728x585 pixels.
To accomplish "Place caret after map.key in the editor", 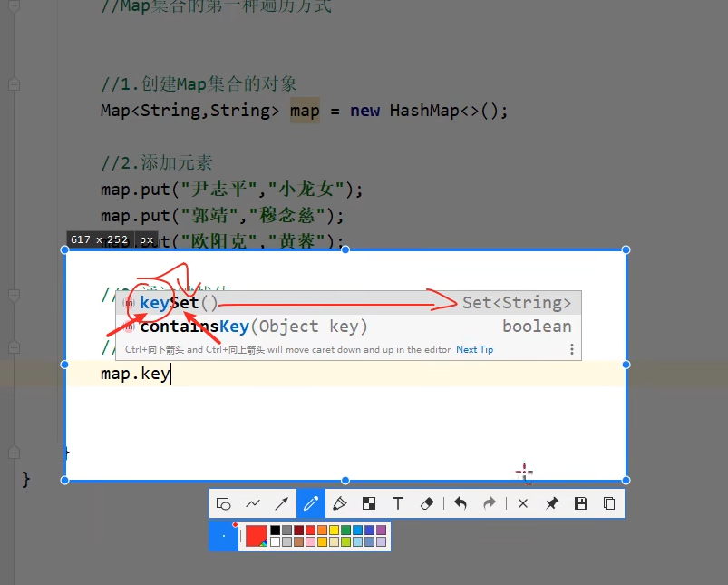I will 170,374.
